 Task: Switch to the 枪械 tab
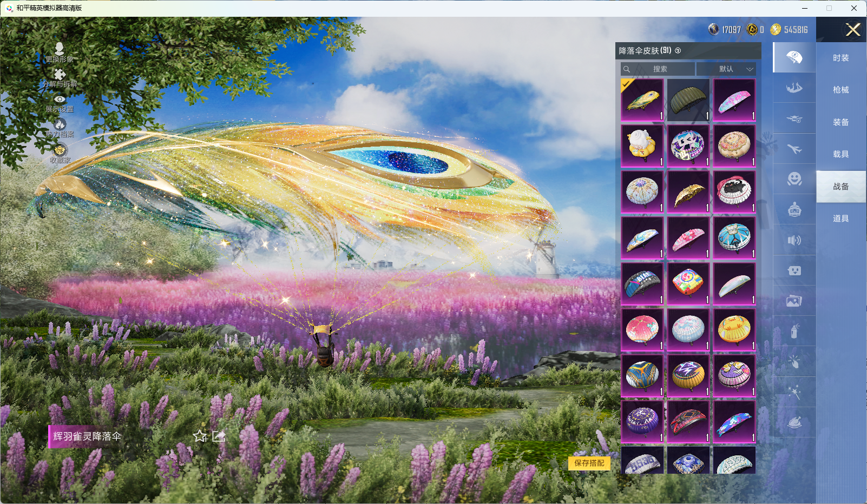840,90
